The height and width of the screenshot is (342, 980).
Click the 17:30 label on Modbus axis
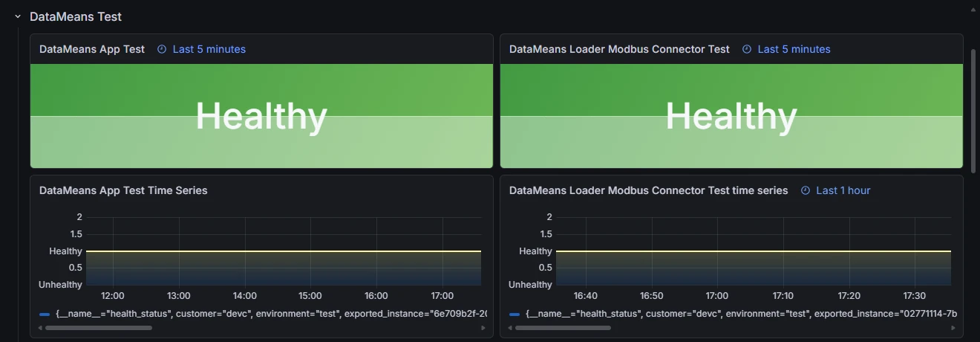click(914, 296)
